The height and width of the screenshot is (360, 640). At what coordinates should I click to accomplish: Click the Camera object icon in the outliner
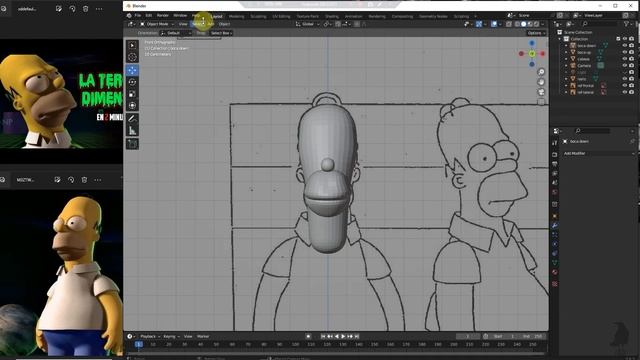click(573, 65)
